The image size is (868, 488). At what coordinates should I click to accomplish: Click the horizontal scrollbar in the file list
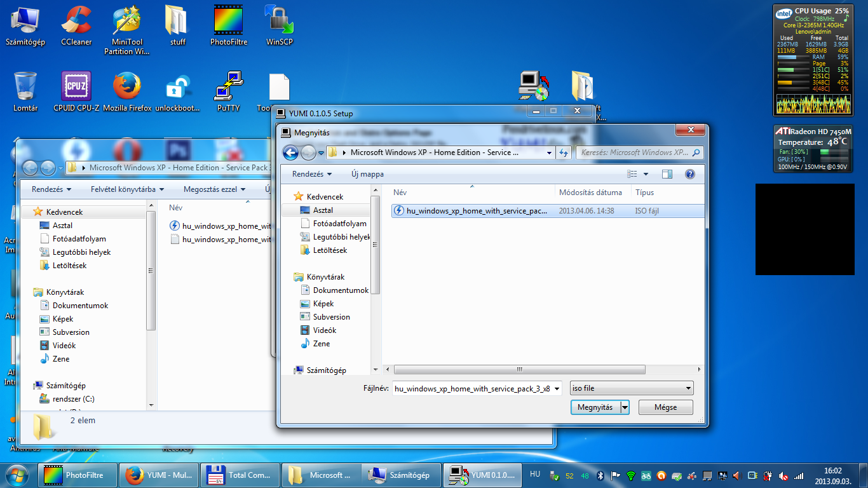[520, 369]
